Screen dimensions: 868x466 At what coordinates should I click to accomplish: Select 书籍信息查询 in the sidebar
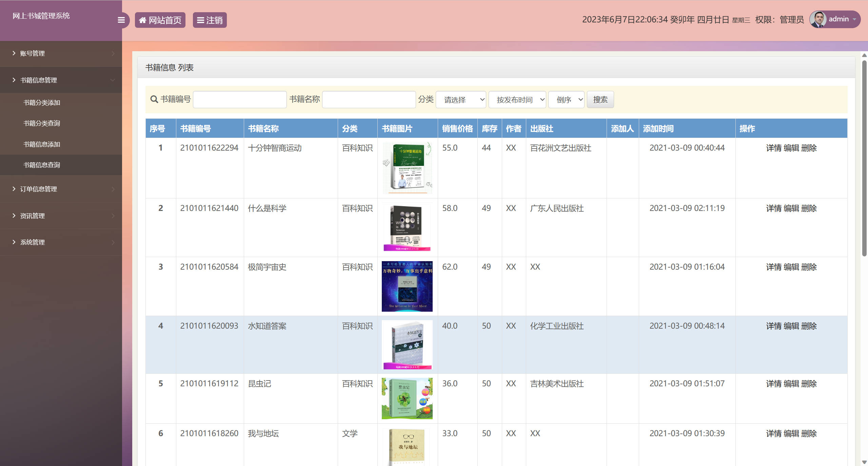click(41, 165)
